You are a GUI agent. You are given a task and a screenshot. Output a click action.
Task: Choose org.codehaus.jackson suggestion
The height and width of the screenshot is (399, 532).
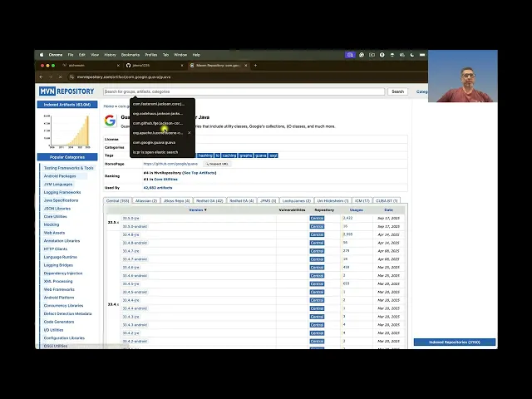point(158,114)
